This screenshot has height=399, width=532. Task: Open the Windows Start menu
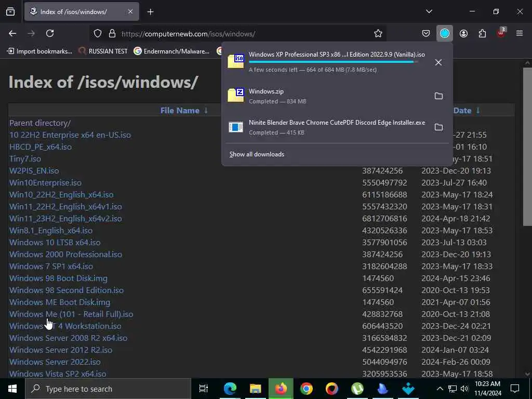12,389
